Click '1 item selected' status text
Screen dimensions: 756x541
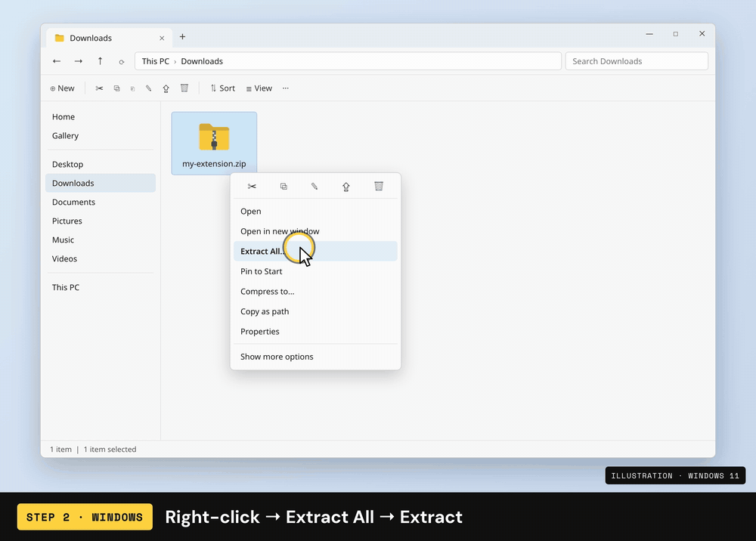point(110,449)
